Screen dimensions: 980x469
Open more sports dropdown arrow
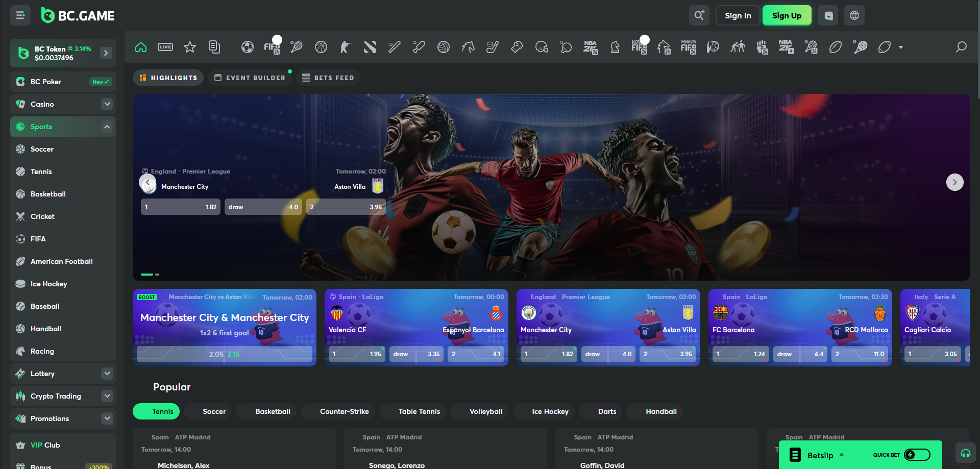coord(901,47)
